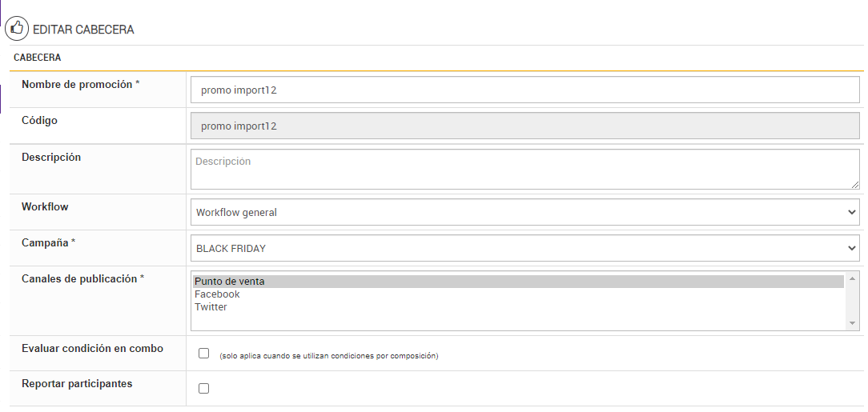This screenshot has width=868, height=412.
Task: Expand the Campaña BLACK FRIDAY dropdown
Action: click(x=524, y=248)
